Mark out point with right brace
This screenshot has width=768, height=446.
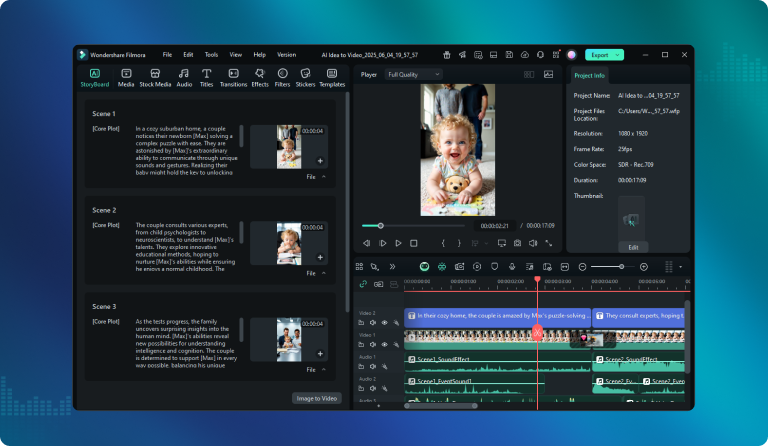coord(459,243)
